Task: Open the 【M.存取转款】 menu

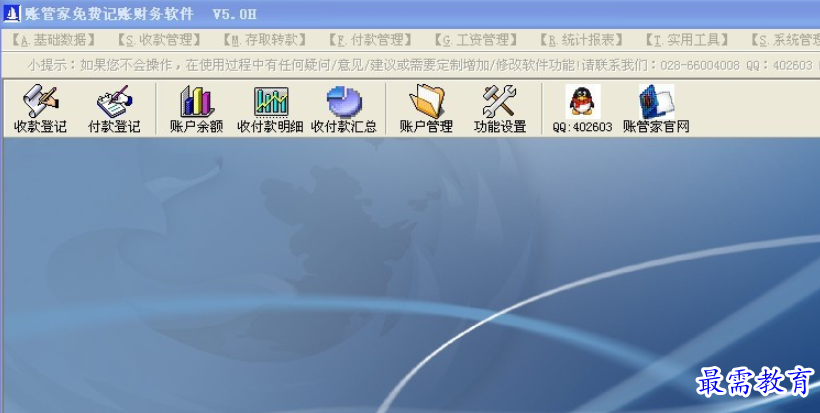Action: [265, 40]
